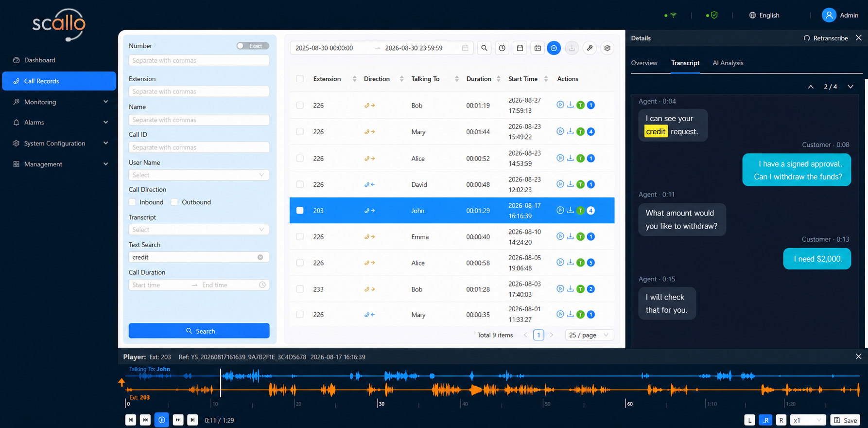
Task: Switch to the Overview details tab
Action: point(644,63)
